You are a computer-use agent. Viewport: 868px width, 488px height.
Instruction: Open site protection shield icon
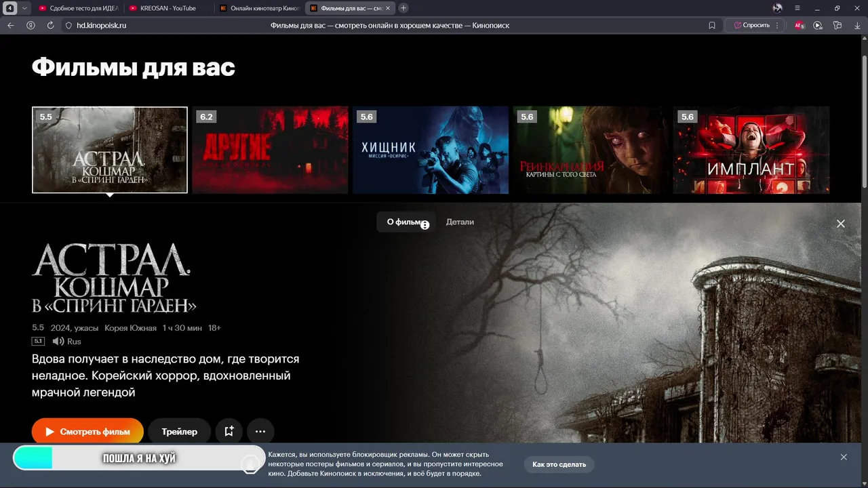[x=68, y=25]
